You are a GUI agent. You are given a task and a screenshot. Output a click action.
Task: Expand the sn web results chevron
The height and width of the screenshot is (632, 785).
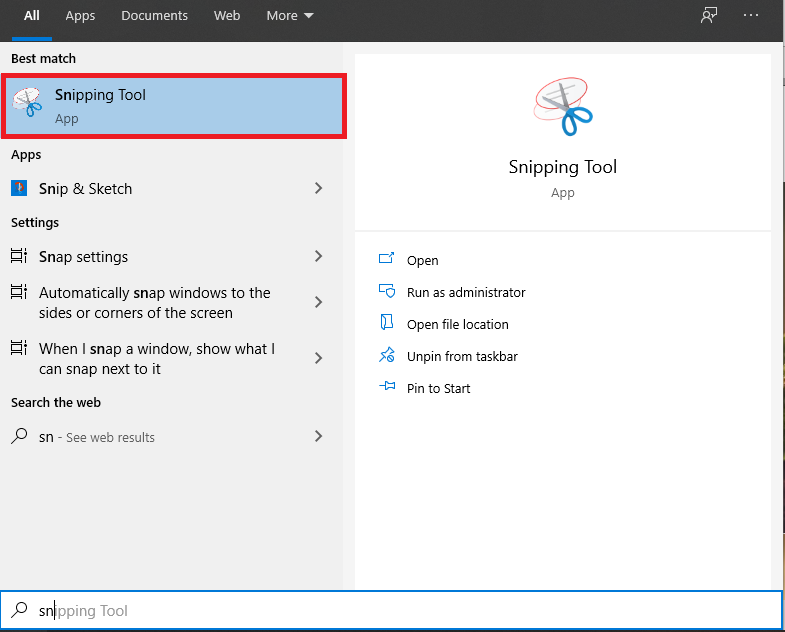click(318, 437)
